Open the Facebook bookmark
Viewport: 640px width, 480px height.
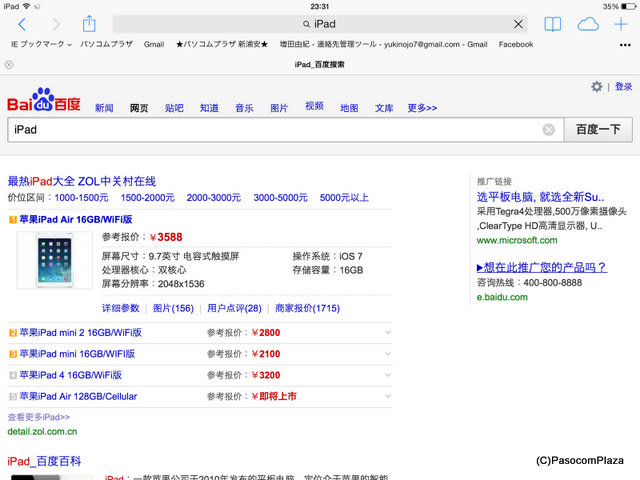pyautogui.click(x=516, y=44)
